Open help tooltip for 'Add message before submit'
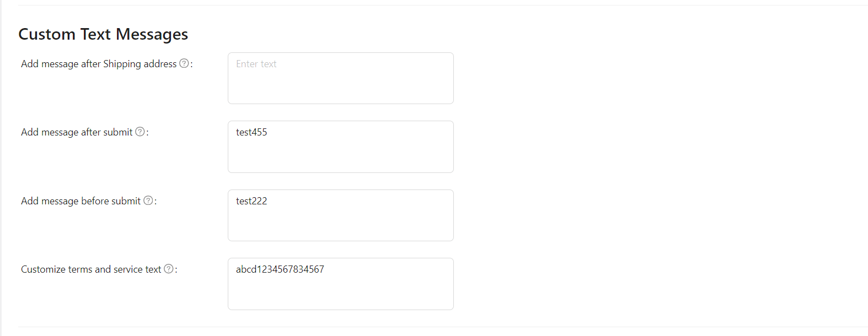Screen dimensions: 868x336 pyautogui.click(x=148, y=200)
